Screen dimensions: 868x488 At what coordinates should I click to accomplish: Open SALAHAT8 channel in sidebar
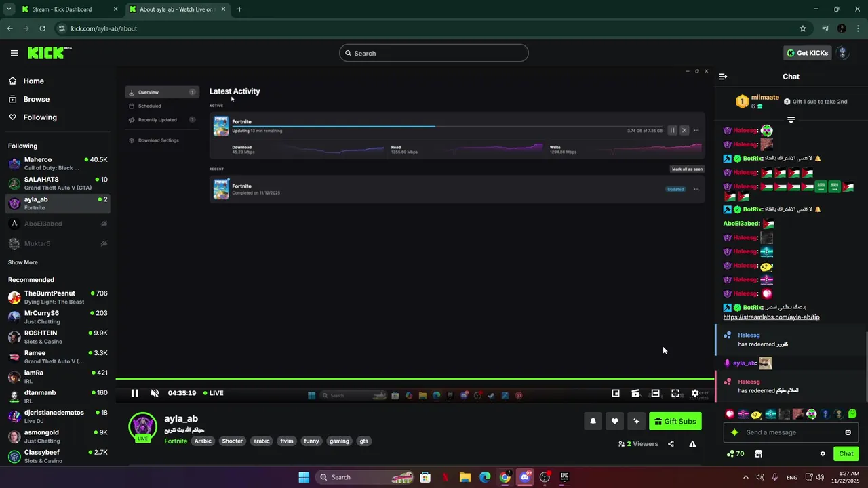[58, 183]
